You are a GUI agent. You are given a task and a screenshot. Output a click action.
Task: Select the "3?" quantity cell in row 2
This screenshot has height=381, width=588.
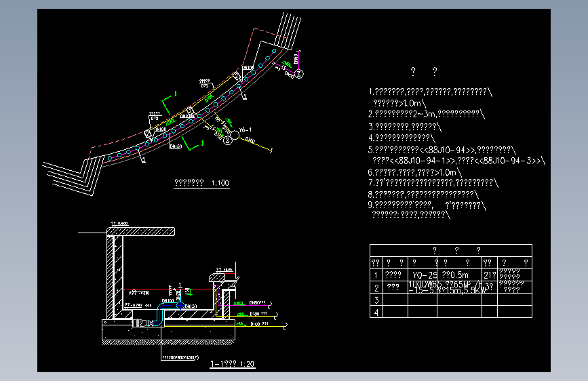tap(490, 287)
